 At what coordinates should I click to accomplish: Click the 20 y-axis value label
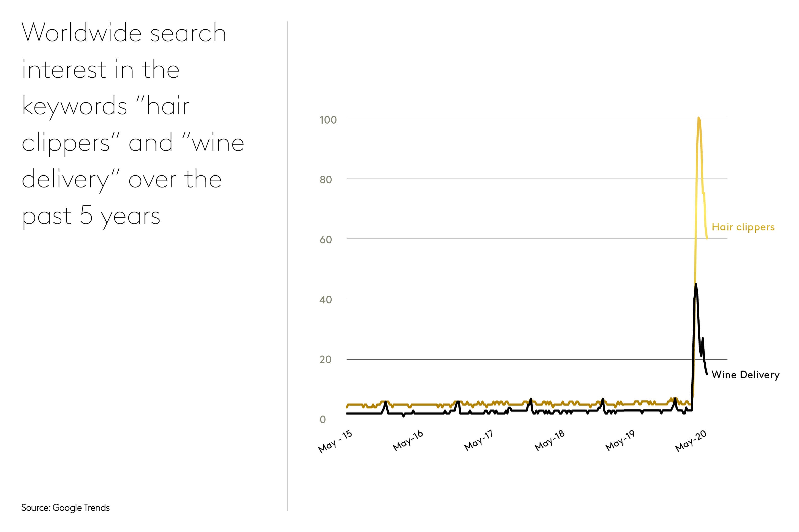pyautogui.click(x=325, y=359)
